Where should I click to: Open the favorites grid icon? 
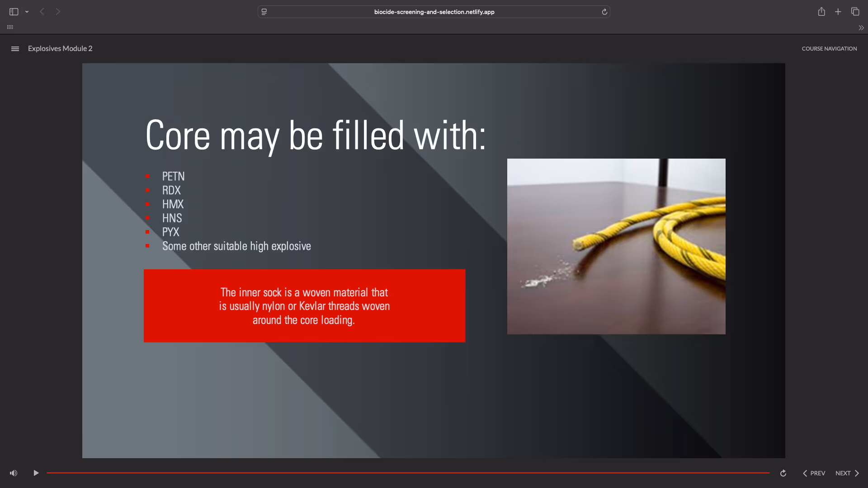[10, 27]
